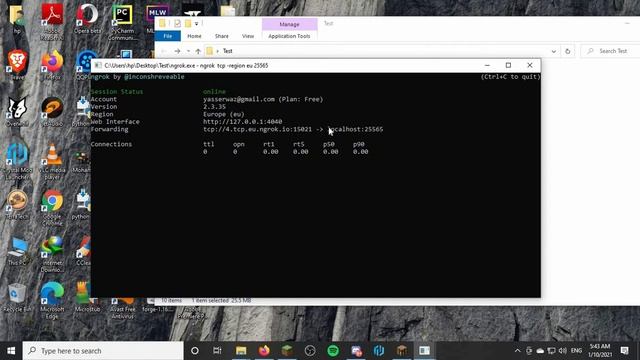Click Session Status online text

[214, 91]
